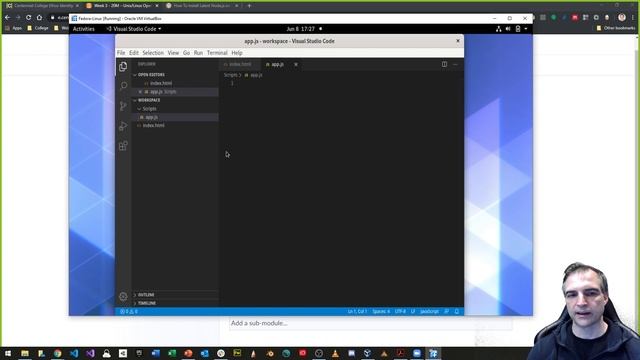This screenshot has width=640, height=360.
Task: Open Zoom from Windows taskbar
Action: [417, 353]
